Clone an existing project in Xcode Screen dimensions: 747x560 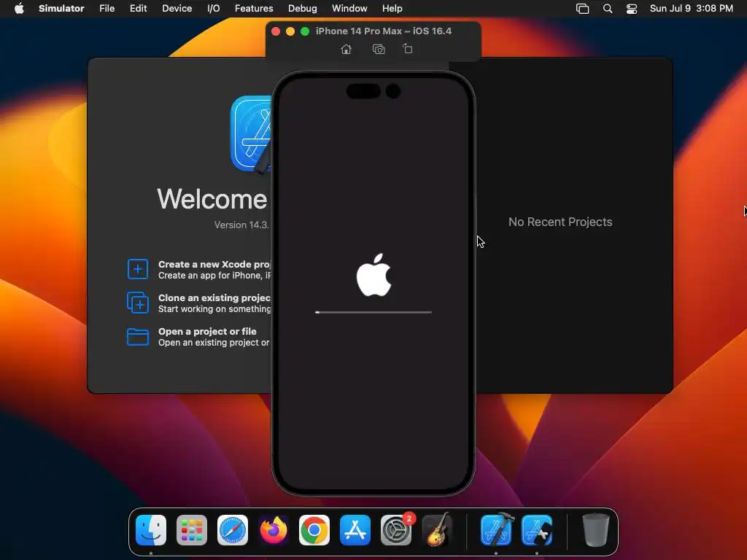(x=198, y=303)
